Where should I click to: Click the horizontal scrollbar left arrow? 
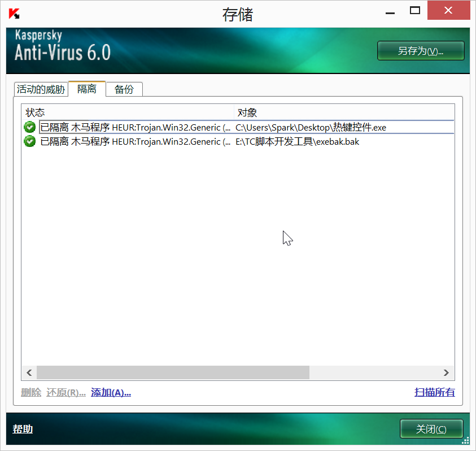tap(29, 372)
